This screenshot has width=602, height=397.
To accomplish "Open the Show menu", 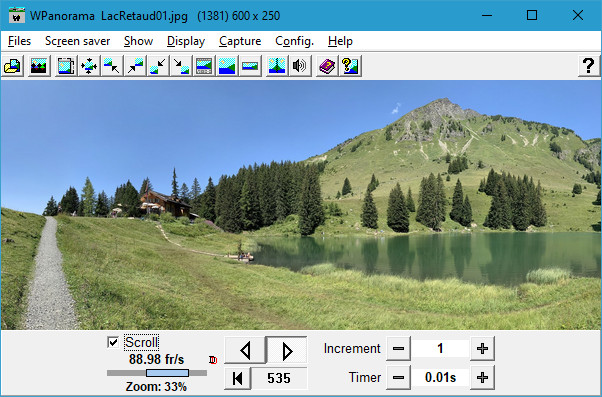I will pyautogui.click(x=139, y=41).
